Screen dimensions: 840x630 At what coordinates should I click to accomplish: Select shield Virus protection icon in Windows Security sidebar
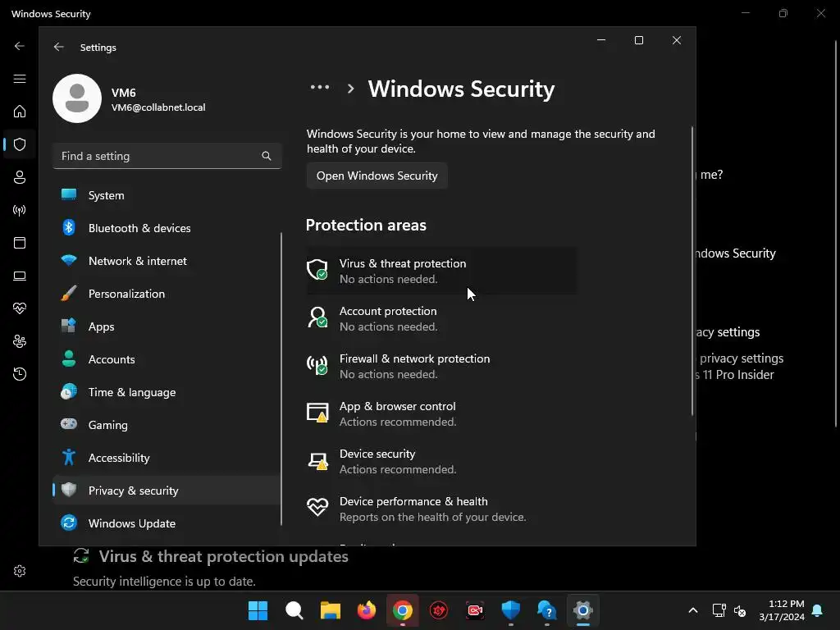click(20, 144)
